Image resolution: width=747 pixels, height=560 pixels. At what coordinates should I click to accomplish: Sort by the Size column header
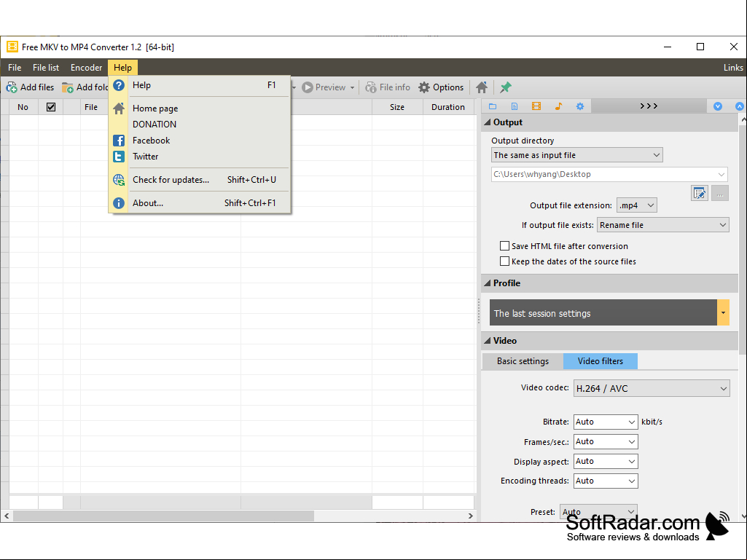tap(397, 107)
